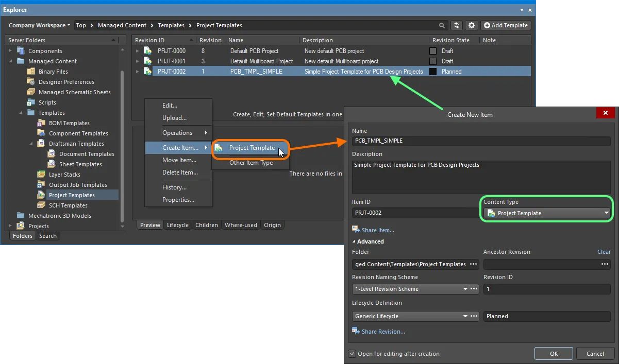This screenshot has height=364, width=619.
Task: Click the Sheet Templates folder icon
Action: pyautogui.click(x=52, y=164)
